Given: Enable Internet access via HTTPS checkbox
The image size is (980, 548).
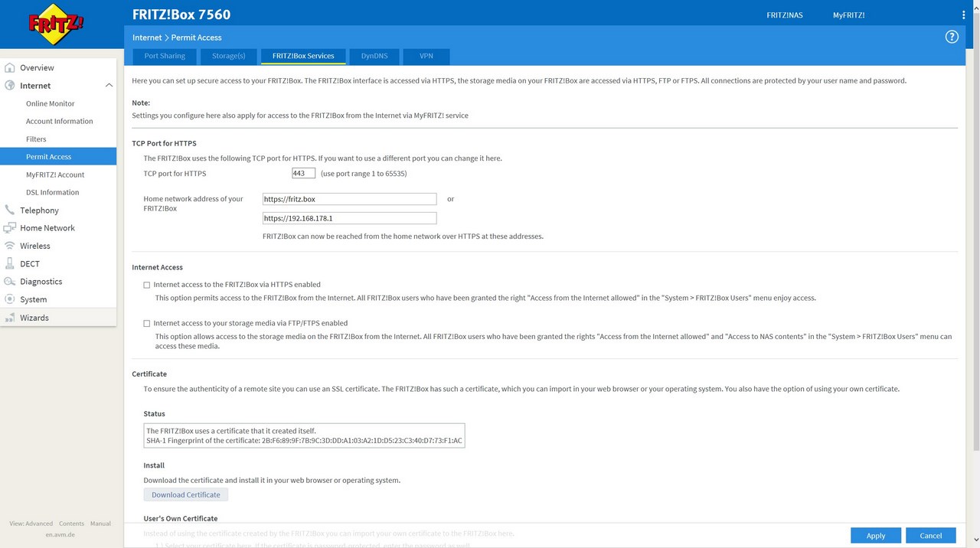Looking at the screenshot, I should (147, 285).
